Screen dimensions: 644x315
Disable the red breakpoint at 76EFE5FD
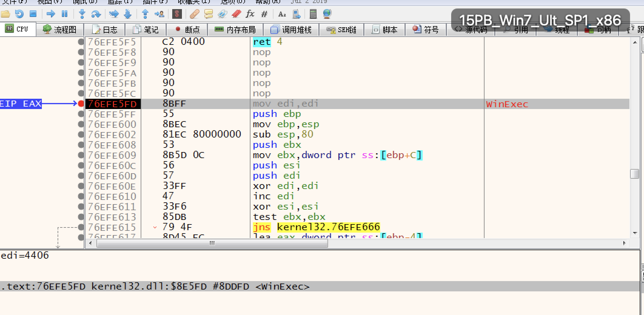point(81,104)
